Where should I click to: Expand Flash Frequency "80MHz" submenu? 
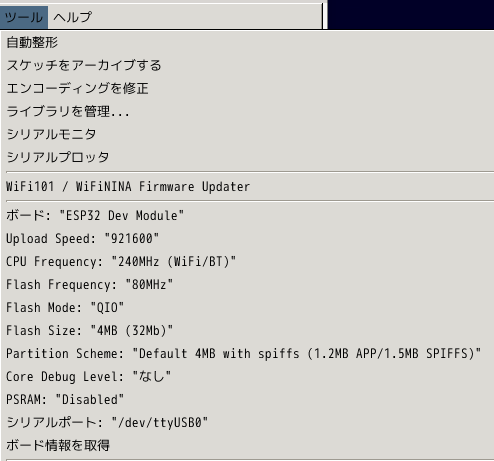(x=248, y=285)
